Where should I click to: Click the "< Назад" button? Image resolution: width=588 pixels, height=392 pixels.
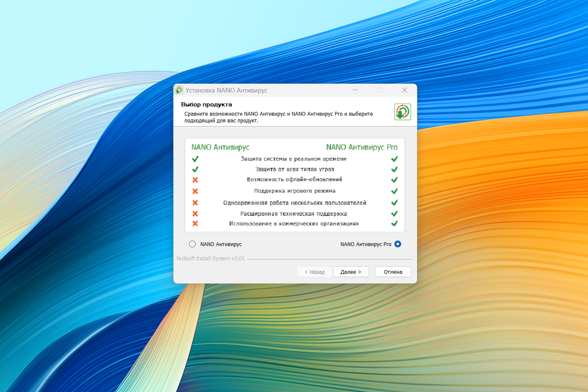[x=314, y=272]
